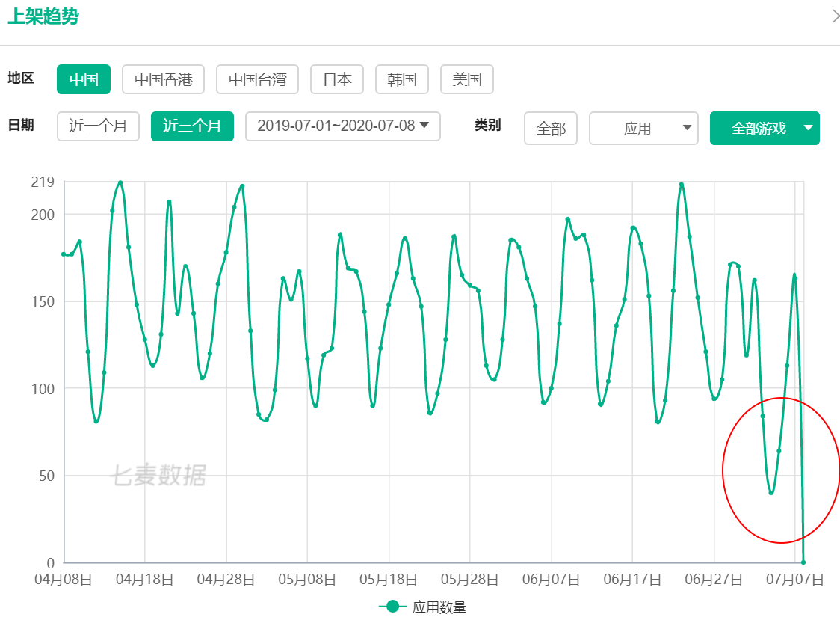
Task: Click the 04月18日 x-axis date label
Action: coord(145,580)
